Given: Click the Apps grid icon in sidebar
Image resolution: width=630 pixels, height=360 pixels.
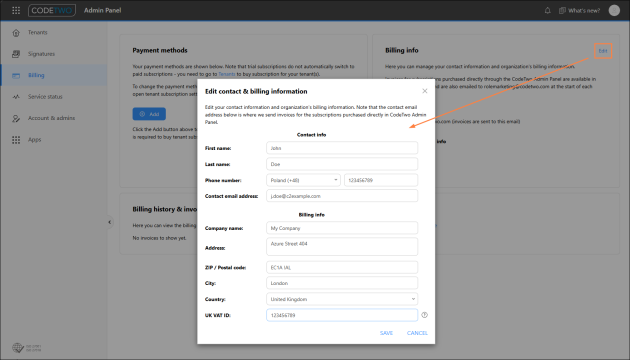Looking at the screenshot, I should point(16,140).
